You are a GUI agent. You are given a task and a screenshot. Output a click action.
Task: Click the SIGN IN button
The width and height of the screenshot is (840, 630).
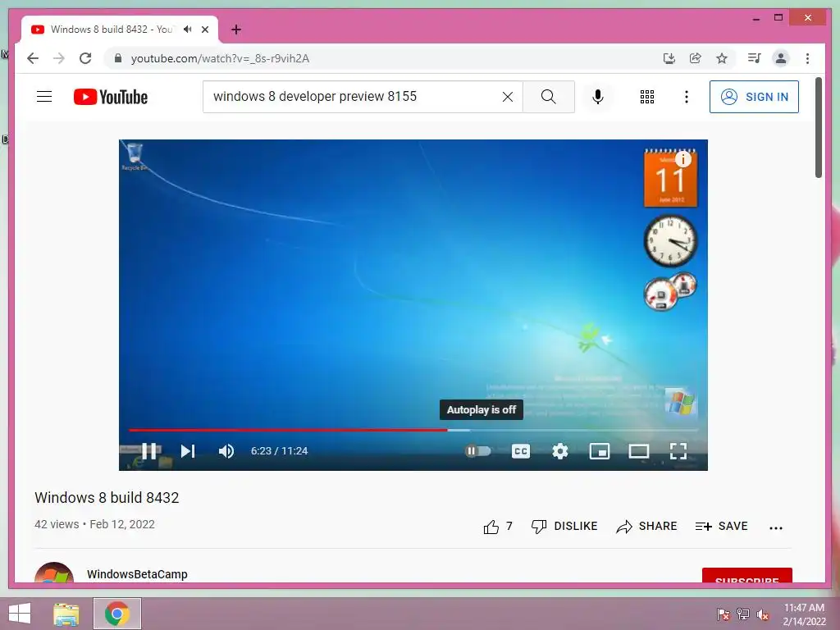coord(754,97)
